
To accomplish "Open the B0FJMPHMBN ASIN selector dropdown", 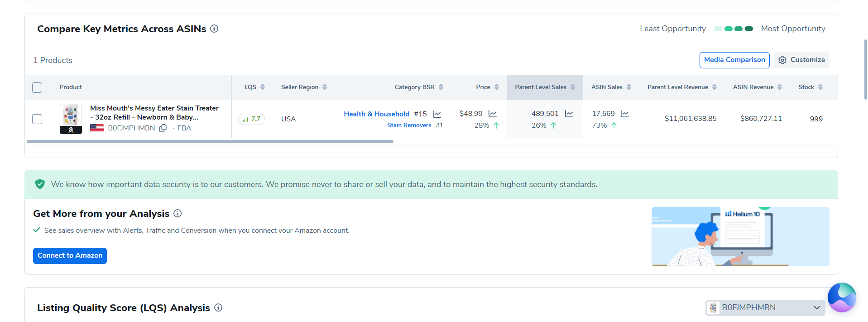I will point(765,308).
